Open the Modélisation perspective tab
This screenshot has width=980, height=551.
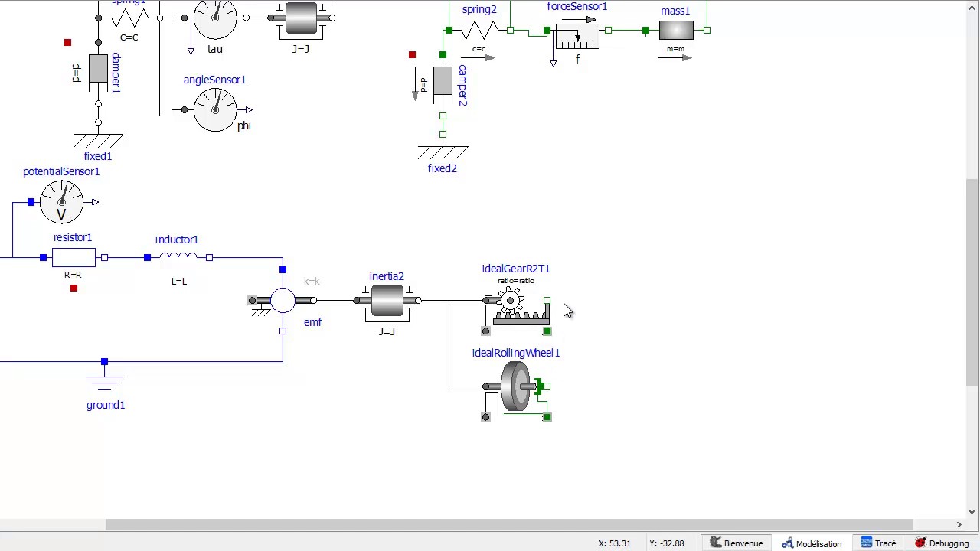pos(812,543)
